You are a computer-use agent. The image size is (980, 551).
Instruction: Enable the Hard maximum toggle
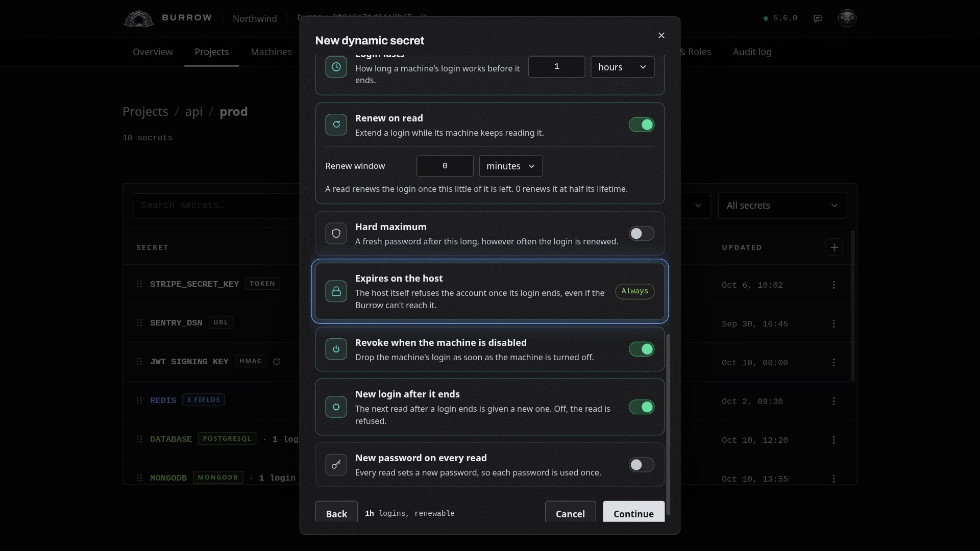coord(642,233)
